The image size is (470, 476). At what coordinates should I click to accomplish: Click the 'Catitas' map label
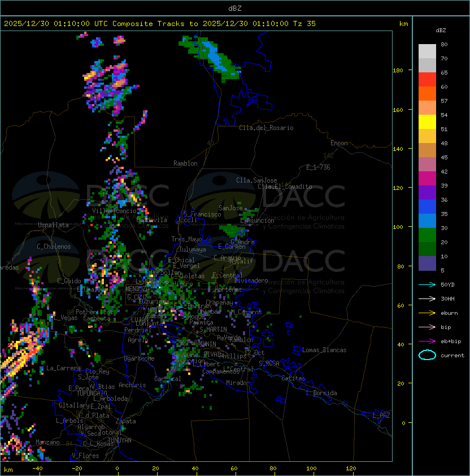point(293,378)
